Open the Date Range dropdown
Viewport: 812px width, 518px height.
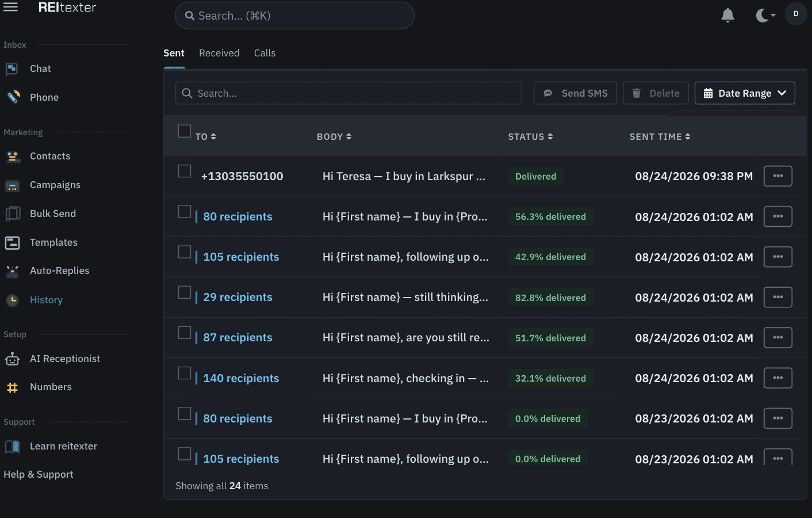(x=745, y=93)
